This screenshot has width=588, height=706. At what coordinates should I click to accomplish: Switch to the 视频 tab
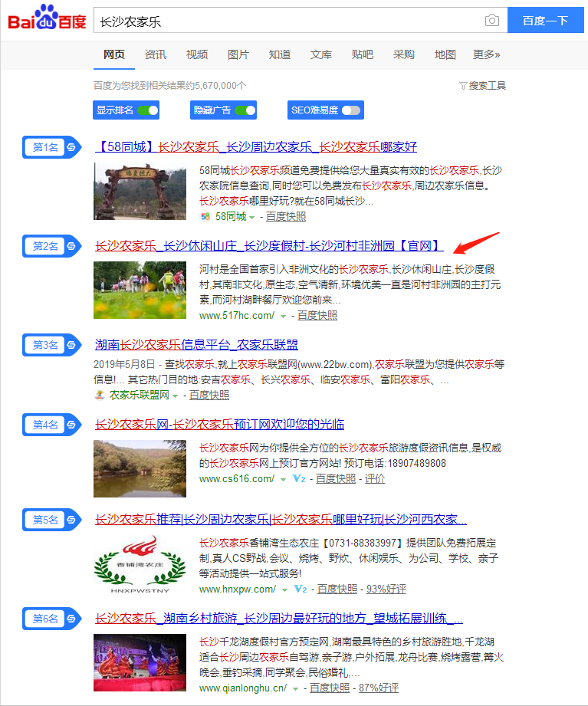click(x=197, y=55)
